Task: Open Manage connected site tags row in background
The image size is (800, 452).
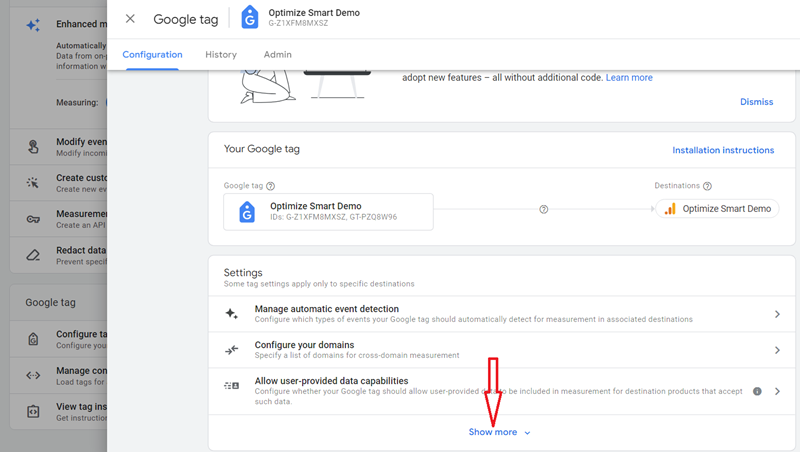Action: click(59, 375)
